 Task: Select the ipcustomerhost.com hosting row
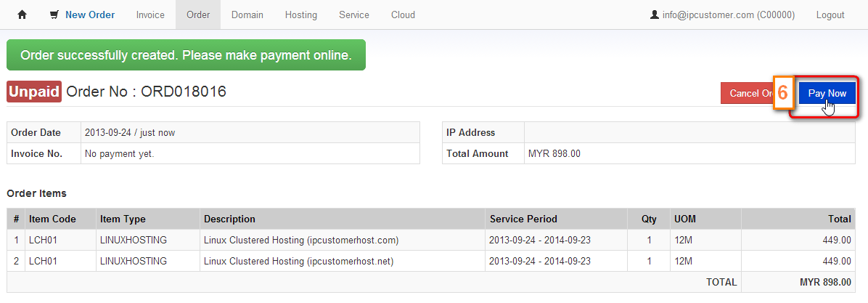[x=430, y=241]
